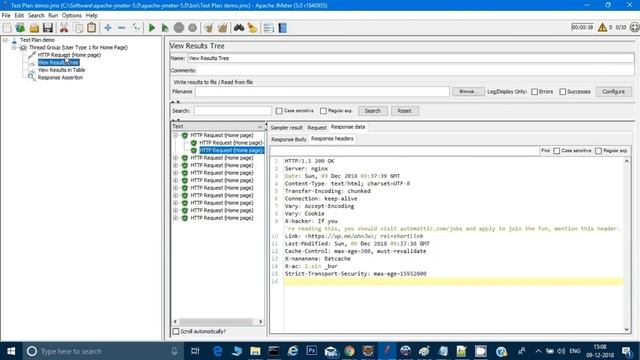Open the Templates toolbar icon
Screen dimensions: 640x360
[x=20, y=28]
